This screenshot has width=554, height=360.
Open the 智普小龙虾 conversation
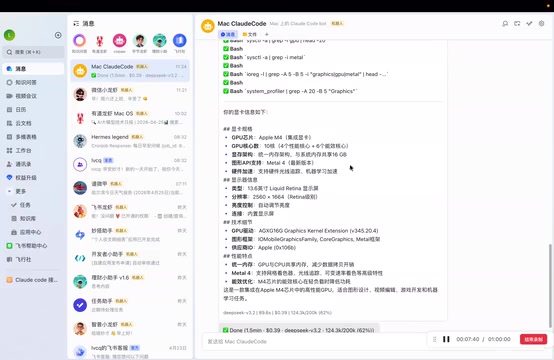[130, 329]
